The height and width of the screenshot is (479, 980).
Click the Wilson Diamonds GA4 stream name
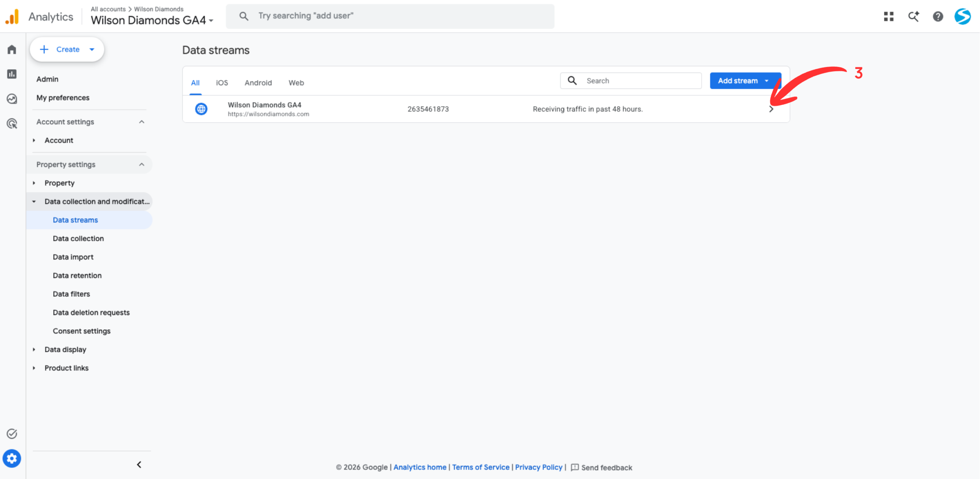tap(265, 105)
